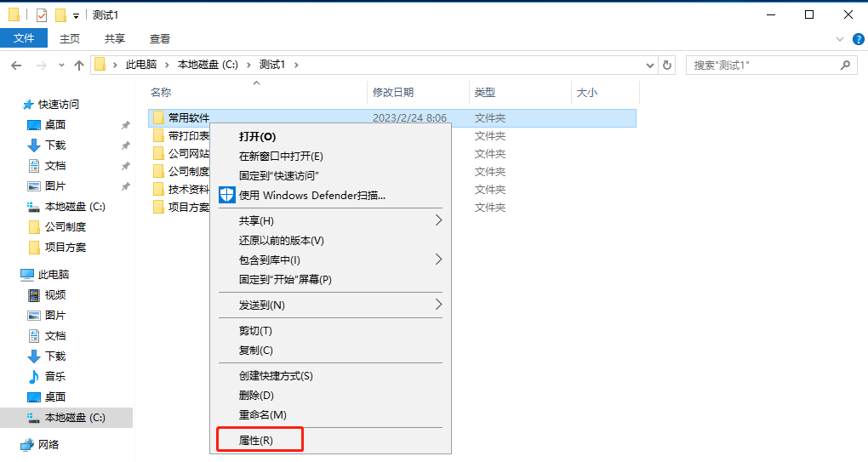Select highlighted 本地磁盘 (C:) under 此电脑
The height and width of the screenshot is (462, 868).
[x=66, y=418]
